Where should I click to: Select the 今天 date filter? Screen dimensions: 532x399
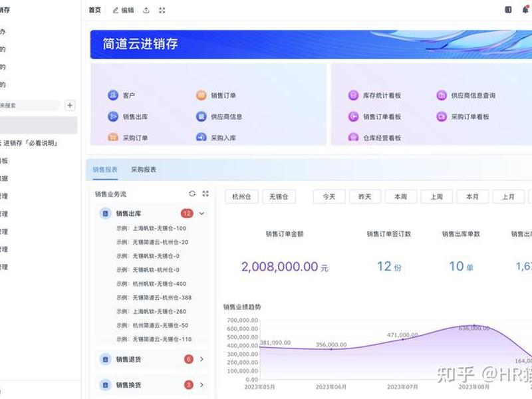(329, 197)
